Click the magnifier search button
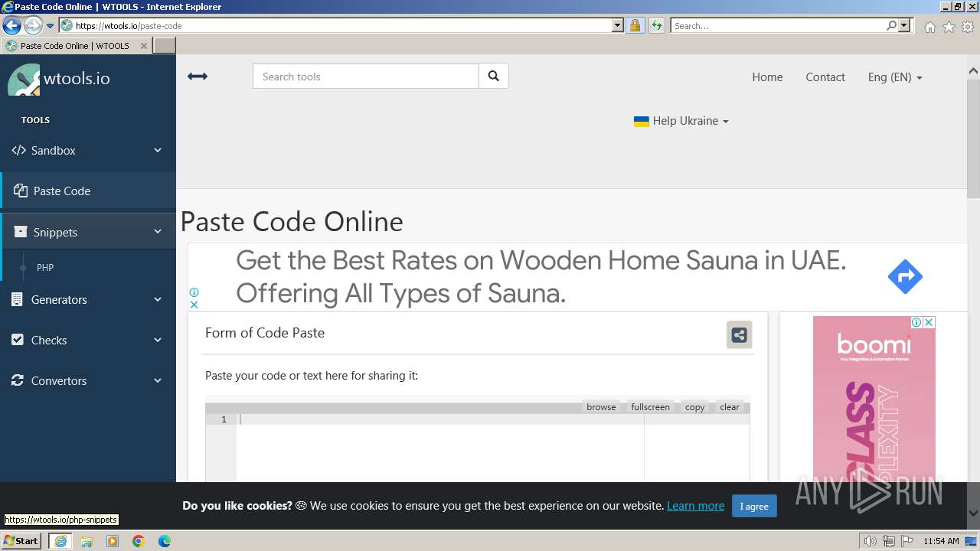This screenshot has width=980, height=551. coord(494,77)
